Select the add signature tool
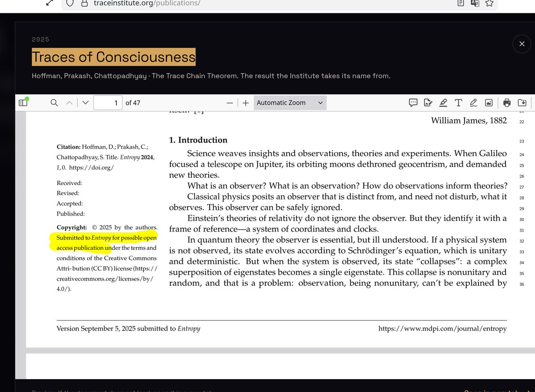The width and height of the screenshot is (535, 392). pyautogui.click(x=428, y=103)
